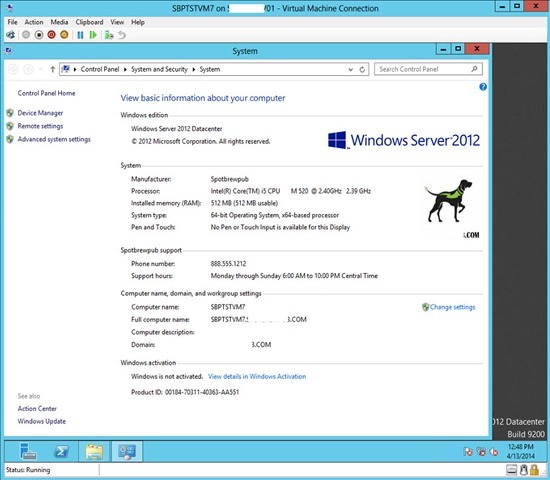The width and height of the screenshot is (550, 480).
Task: Click the address bar computer icon
Action: coord(66,69)
